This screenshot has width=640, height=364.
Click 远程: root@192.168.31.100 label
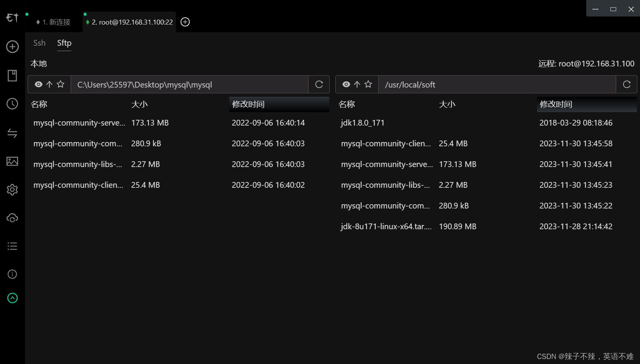tap(586, 64)
